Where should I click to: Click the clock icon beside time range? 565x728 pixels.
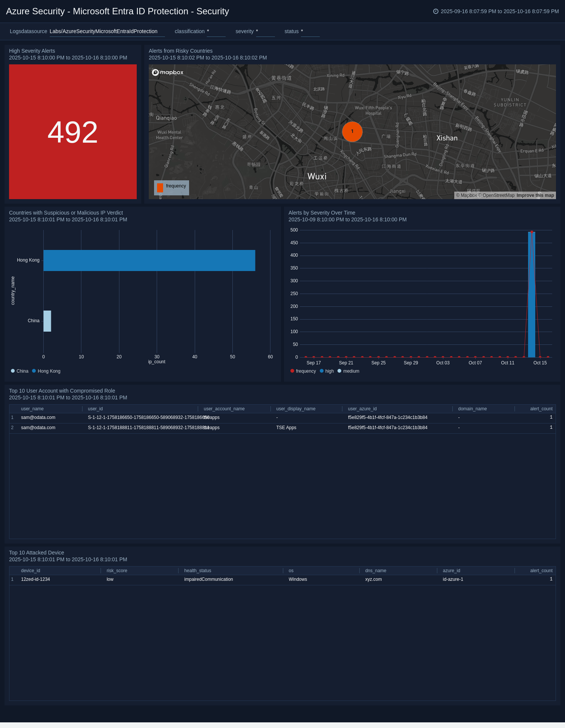point(436,11)
